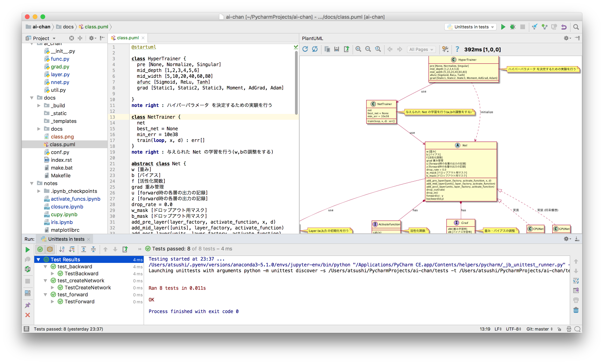This screenshot has height=364, width=604.
Task: Click the PlantUML refresh diagram icon
Action: (305, 49)
